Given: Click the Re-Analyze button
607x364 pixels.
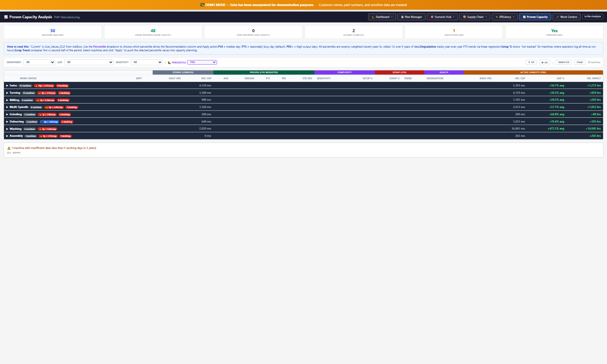Looking at the screenshot, I should 592,17.
